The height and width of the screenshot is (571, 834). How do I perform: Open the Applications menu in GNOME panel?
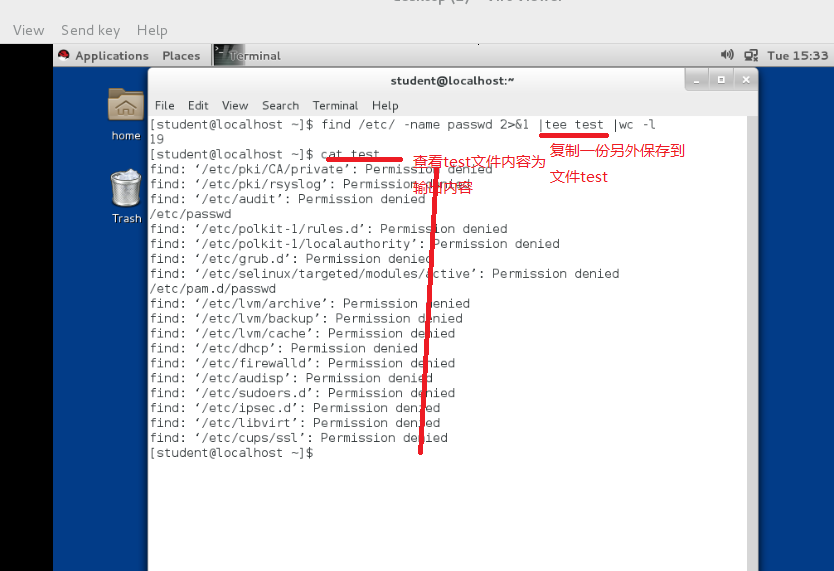[112, 56]
